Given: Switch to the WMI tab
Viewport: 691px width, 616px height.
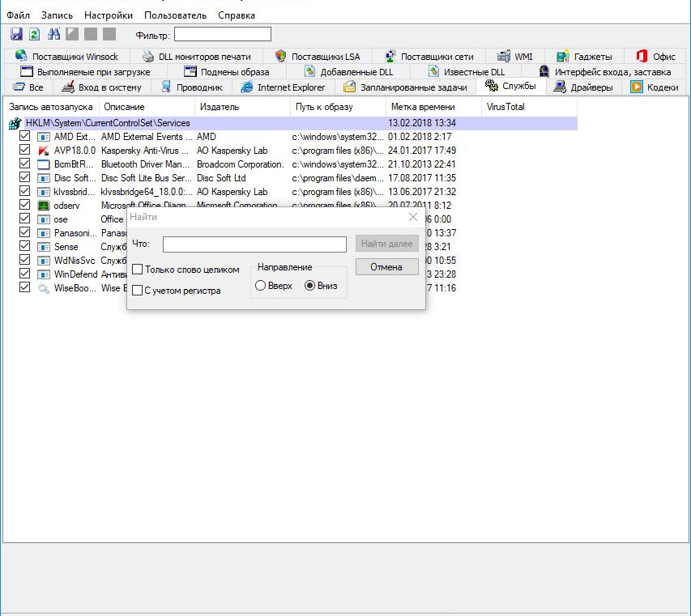Looking at the screenshot, I should pos(515,57).
